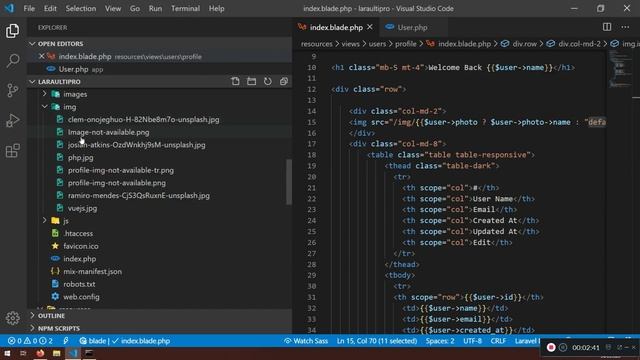This screenshot has height=360, width=640.
Task: Close index.blade.php in Open Editors list
Action: point(41,56)
